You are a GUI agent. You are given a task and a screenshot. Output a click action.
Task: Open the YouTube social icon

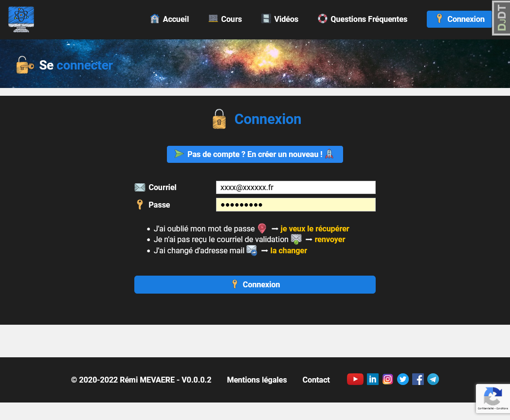pos(355,379)
